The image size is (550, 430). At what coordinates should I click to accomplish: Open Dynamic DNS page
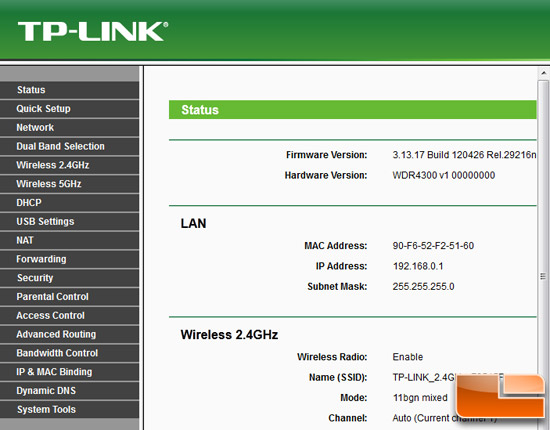click(69, 391)
